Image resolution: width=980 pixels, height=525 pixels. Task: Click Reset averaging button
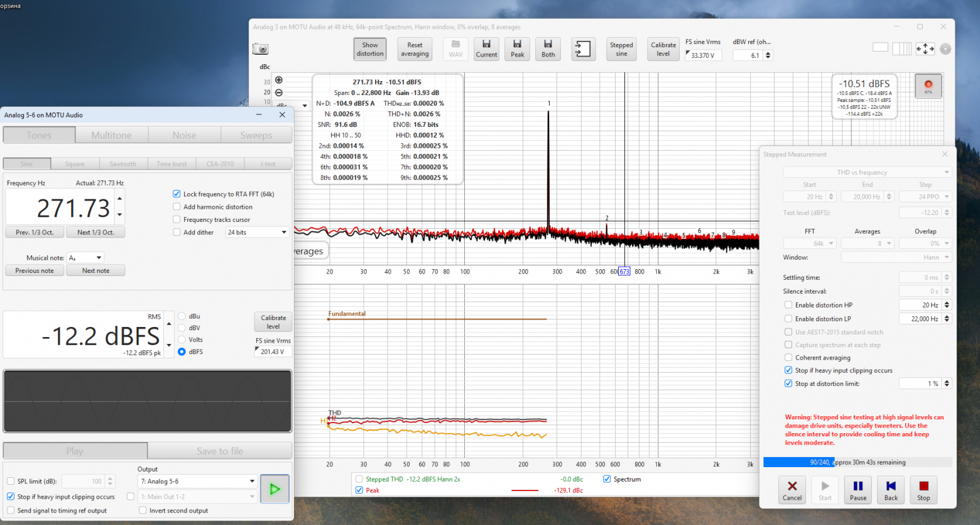click(415, 49)
